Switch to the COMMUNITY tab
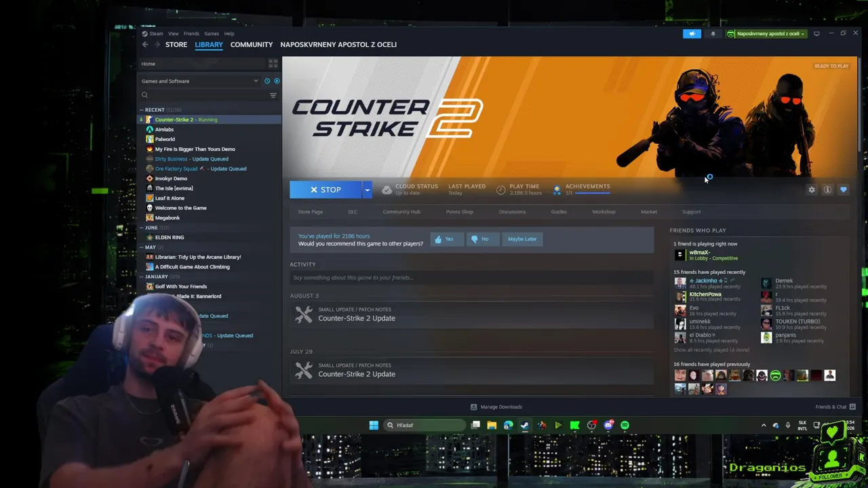 [x=252, y=45]
